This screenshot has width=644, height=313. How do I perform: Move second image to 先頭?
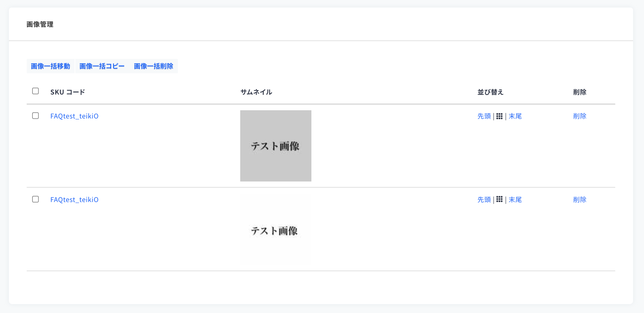pyautogui.click(x=484, y=200)
